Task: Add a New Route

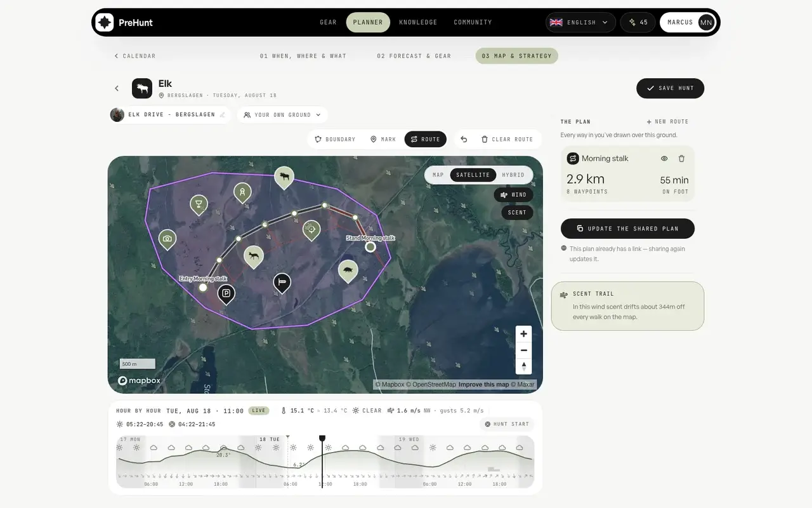Action: pos(667,121)
